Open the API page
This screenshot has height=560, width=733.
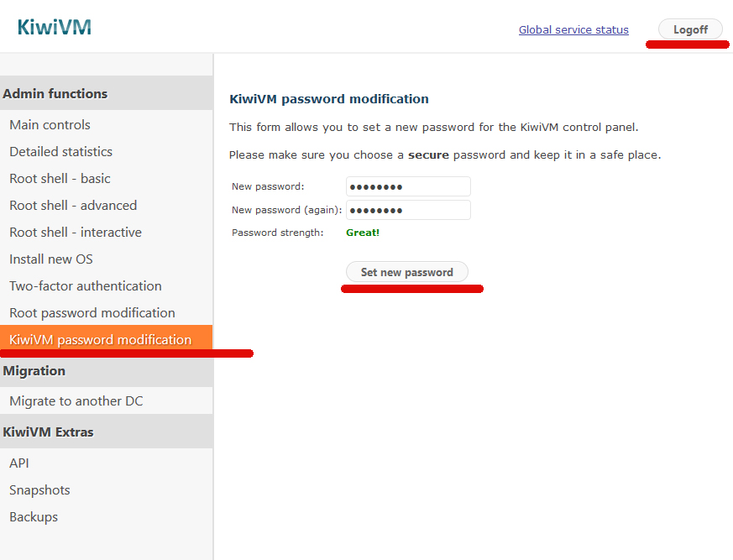coord(19,463)
